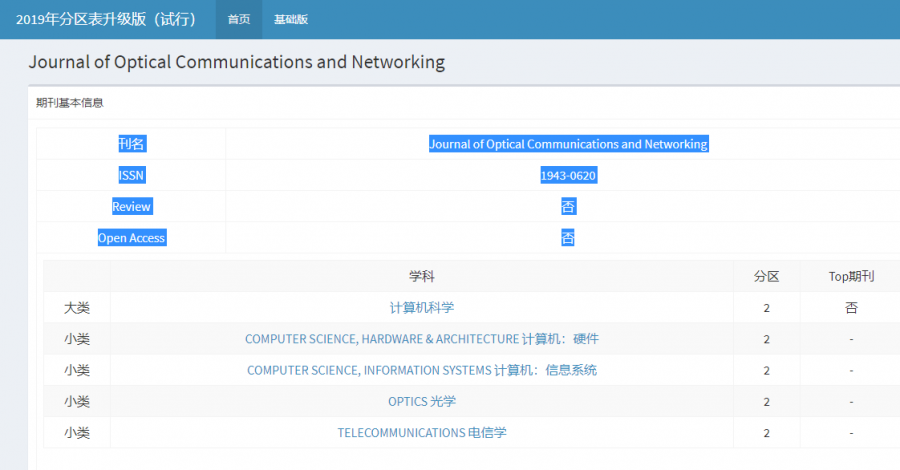The width and height of the screenshot is (900, 470).
Task: Open the 计算机科学 category link
Action: click(422, 308)
